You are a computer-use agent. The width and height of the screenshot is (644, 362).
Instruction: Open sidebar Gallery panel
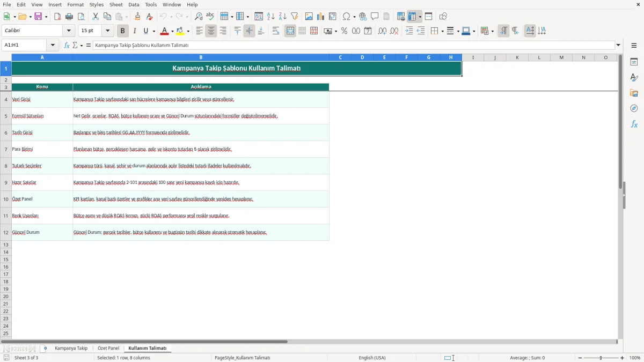[634, 93]
